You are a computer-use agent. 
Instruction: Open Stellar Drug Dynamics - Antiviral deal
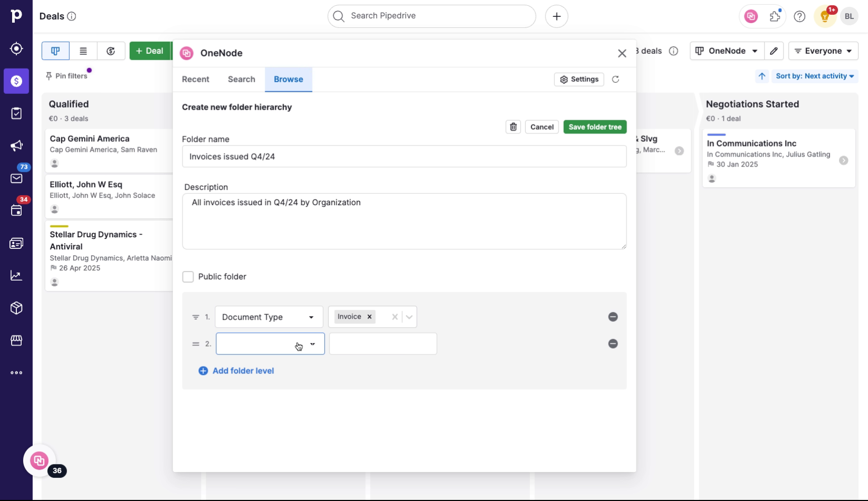point(109,255)
